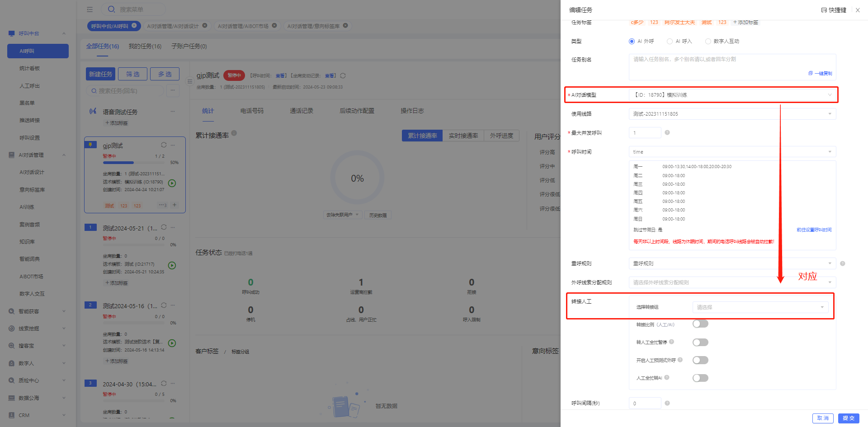Click 呼叫间隔(秒) input field

[645, 403]
